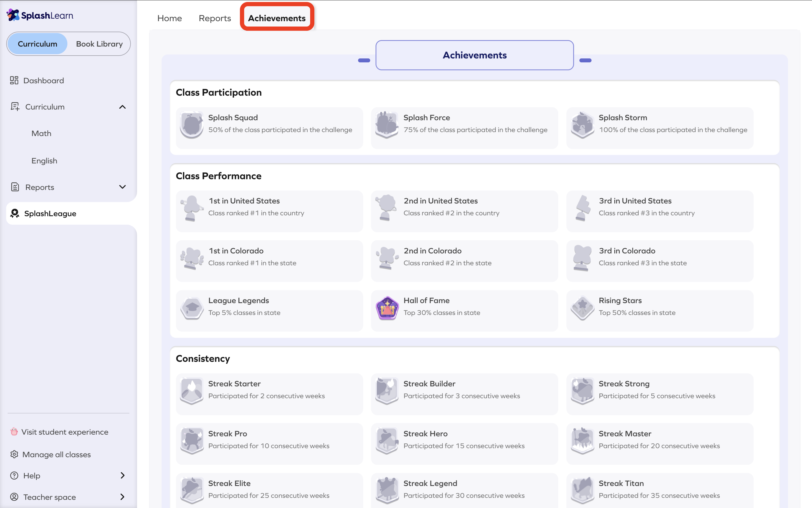Click the Splash Storm badge icon
The width and height of the screenshot is (812, 508).
click(582, 125)
